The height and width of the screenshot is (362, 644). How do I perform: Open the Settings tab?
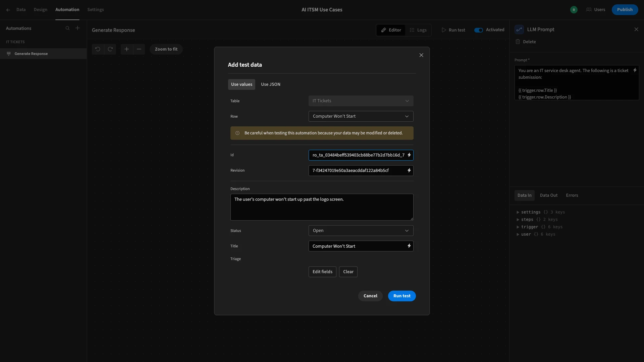96,10
